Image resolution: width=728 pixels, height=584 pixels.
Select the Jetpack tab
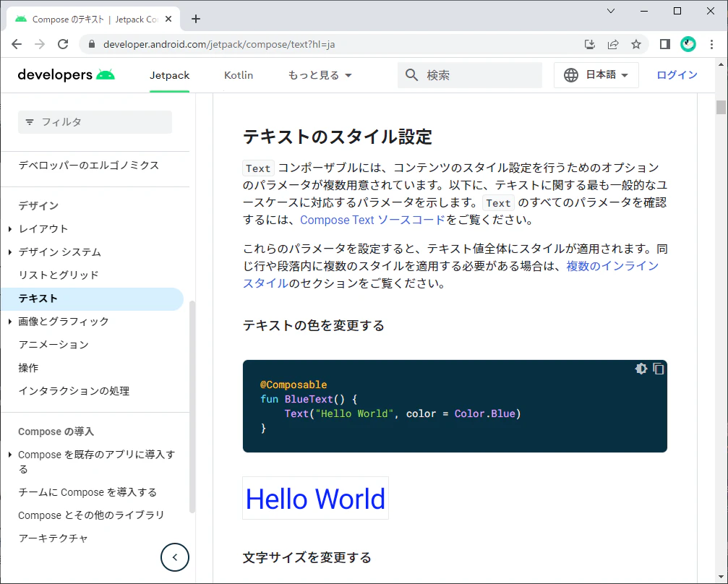tap(169, 75)
